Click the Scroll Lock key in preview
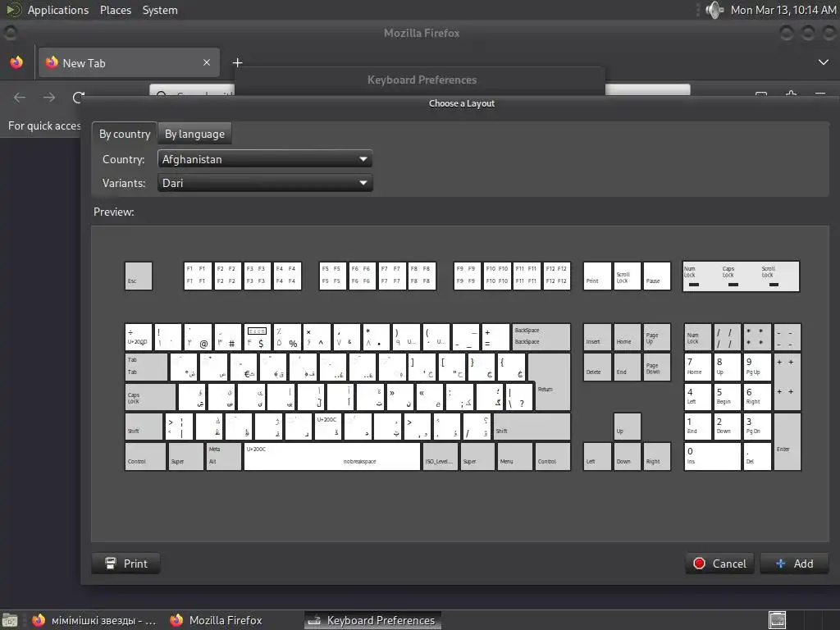The width and height of the screenshot is (840, 630). [627, 276]
